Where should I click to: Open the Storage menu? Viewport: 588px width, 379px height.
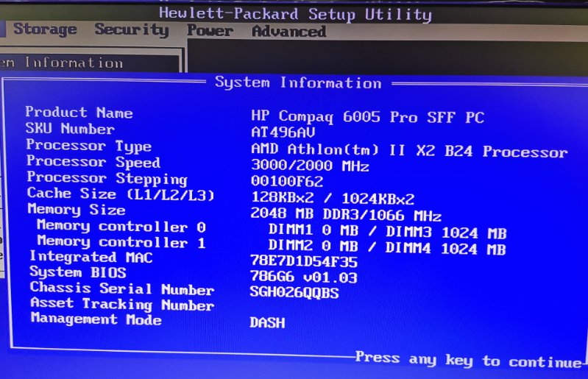click(45, 29)
